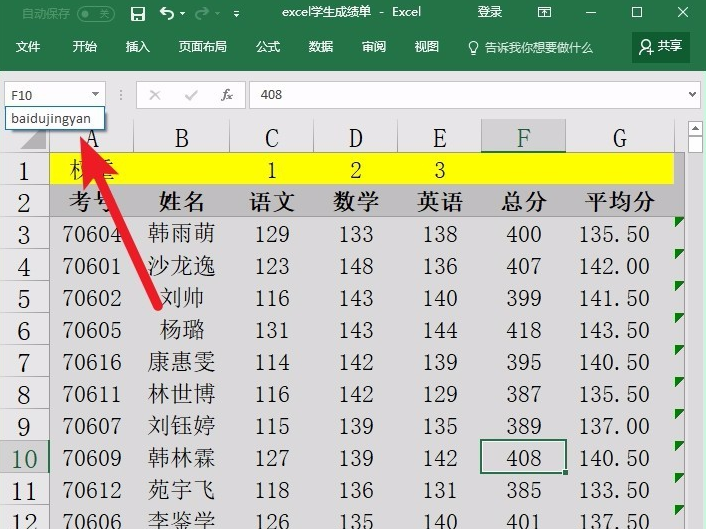Select the total score cell 418
Image resolution: width=706 pixels, height=529 pixels.
tap(523, 330)
